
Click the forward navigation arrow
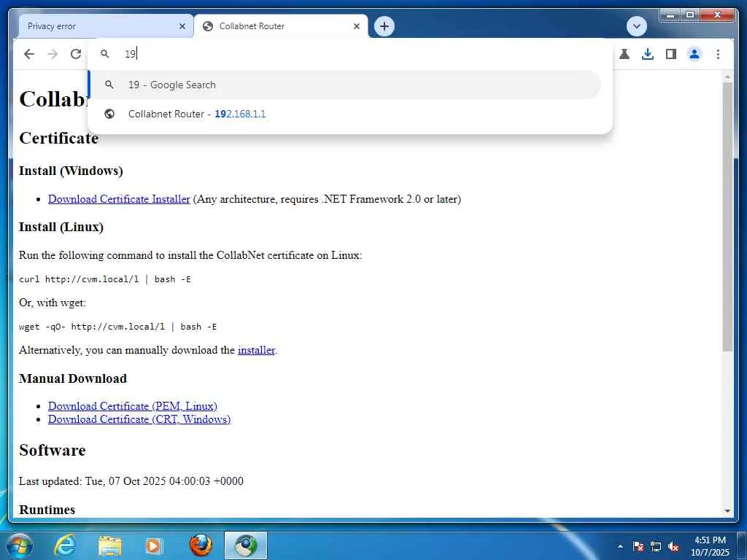pos(53,54)
